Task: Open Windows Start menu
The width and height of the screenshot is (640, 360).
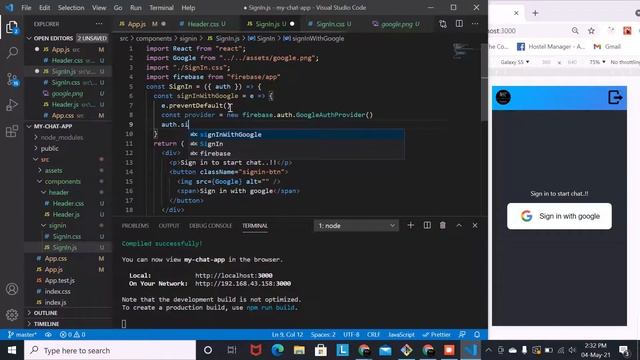Action: tap(12, 350)
